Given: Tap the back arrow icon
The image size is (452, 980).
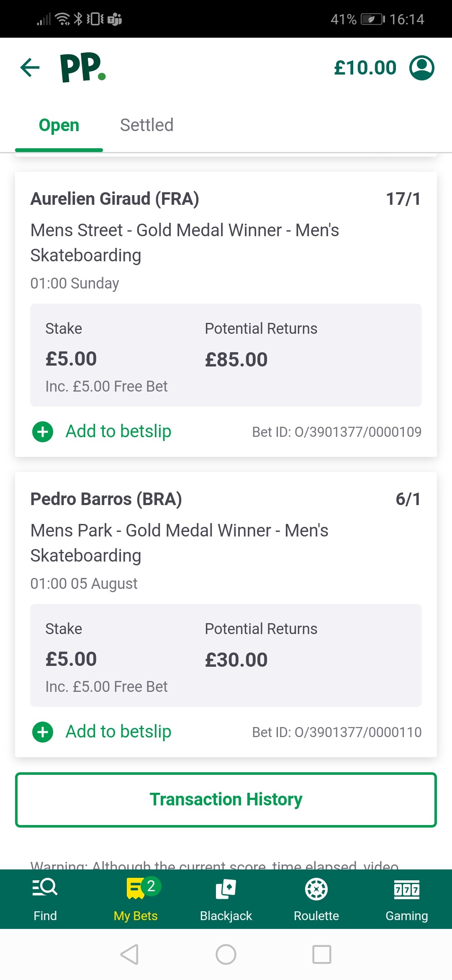Looking at the screenshot, I should [x=30, y=67].
